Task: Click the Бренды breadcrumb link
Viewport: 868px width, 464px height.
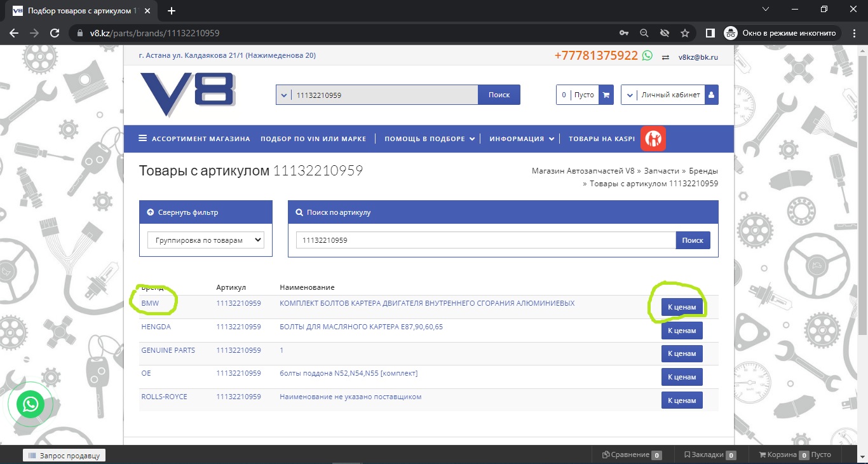Action: [703, 171]
